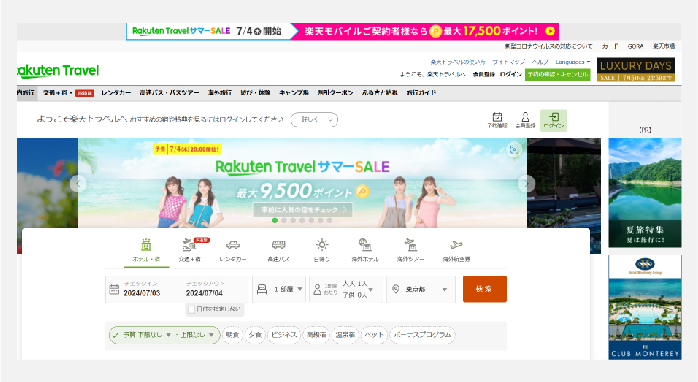This screenshot has height=382, width=698.
Task: Toggle the 高級宿 luxury filter chip
Action: coord(317,335)
